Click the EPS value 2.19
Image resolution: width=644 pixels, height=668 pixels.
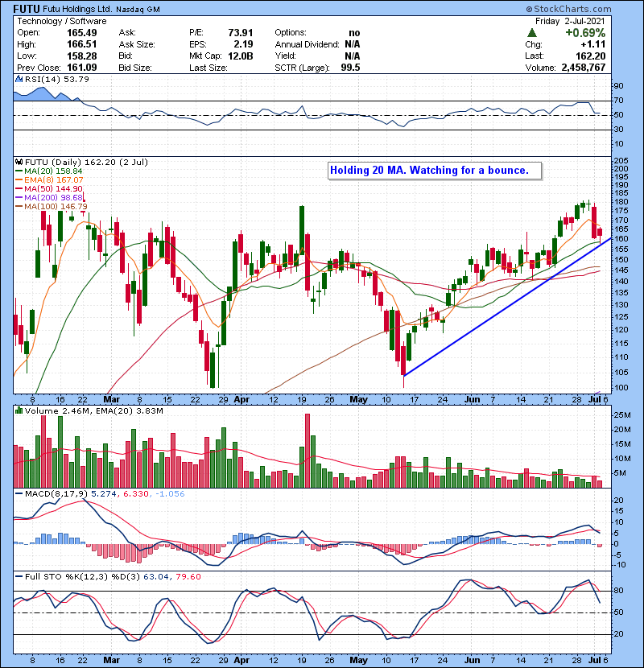click(x=243, y=44)
